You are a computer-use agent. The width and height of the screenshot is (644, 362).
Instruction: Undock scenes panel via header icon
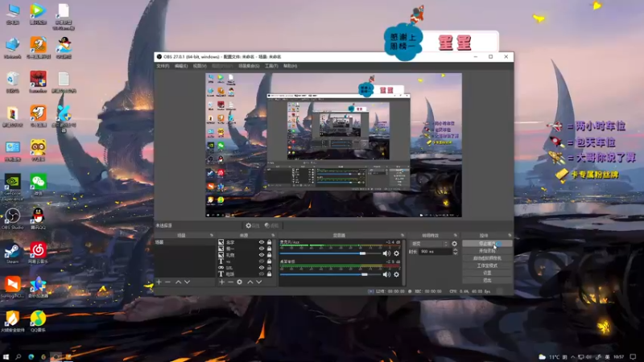(x=212, y=235)
